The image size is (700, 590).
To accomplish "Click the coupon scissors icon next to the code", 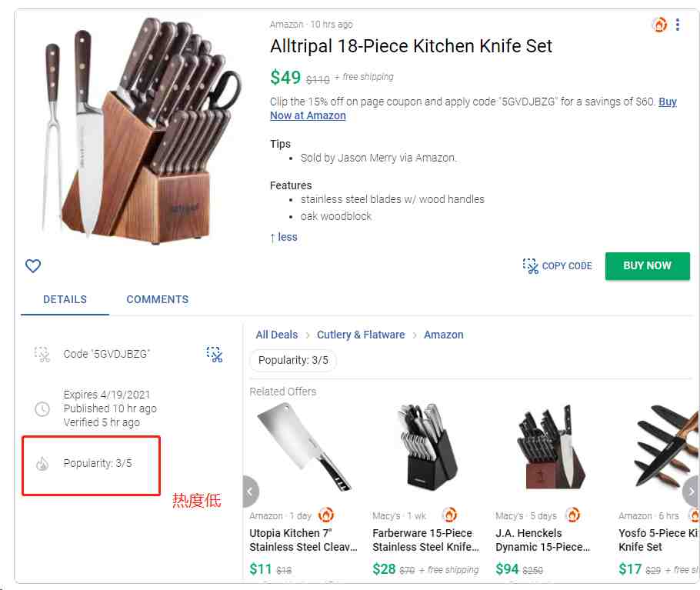I will coord(215,354).
